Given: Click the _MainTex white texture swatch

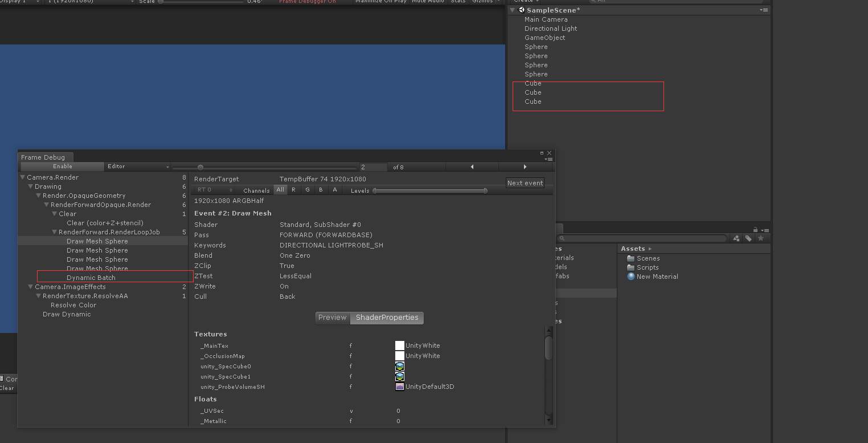Looking at the screenshot, I should [400, 346].
